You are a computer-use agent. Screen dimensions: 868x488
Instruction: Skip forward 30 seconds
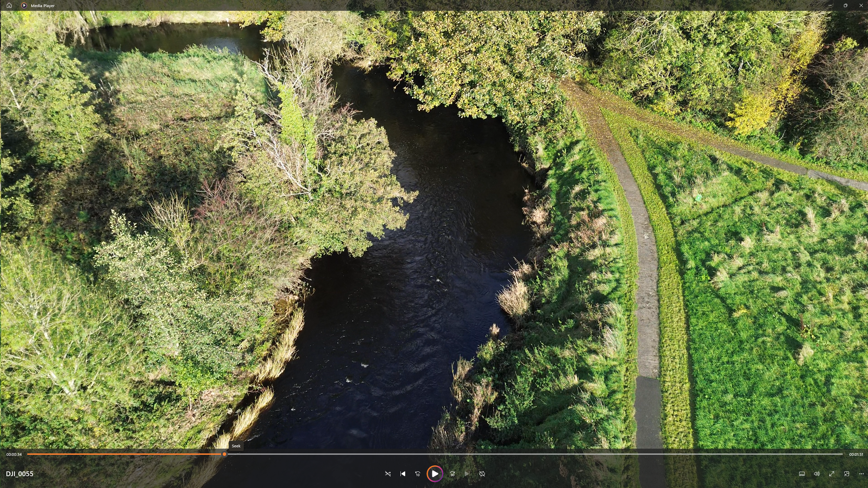pos(452,474)
